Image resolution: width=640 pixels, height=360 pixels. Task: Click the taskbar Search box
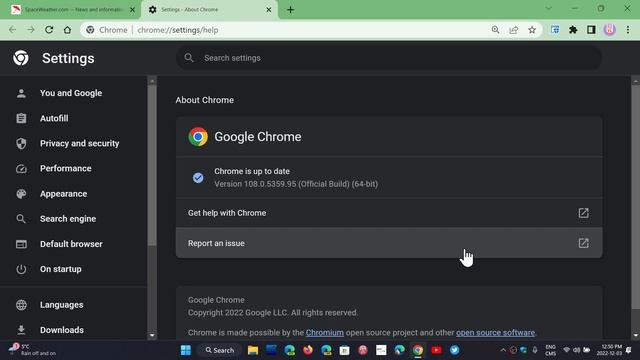pos(220,350)
